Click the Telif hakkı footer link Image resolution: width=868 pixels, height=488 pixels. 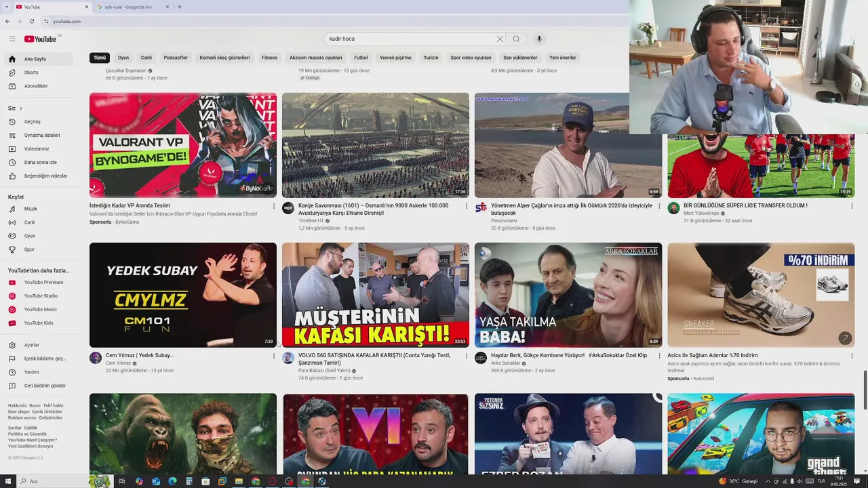tap(53, 405)
